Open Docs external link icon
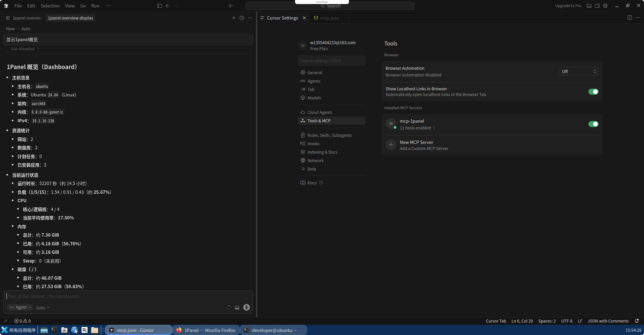The height and width of the screenshot is (335, 644). [321, 183]
